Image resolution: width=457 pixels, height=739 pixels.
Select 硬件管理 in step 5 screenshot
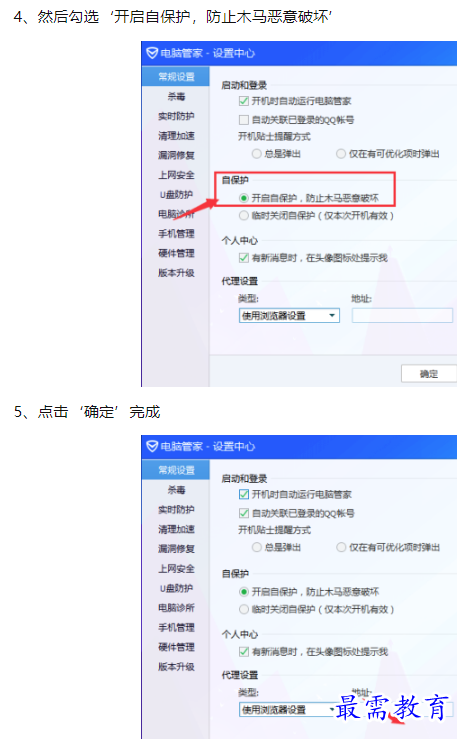176,647
